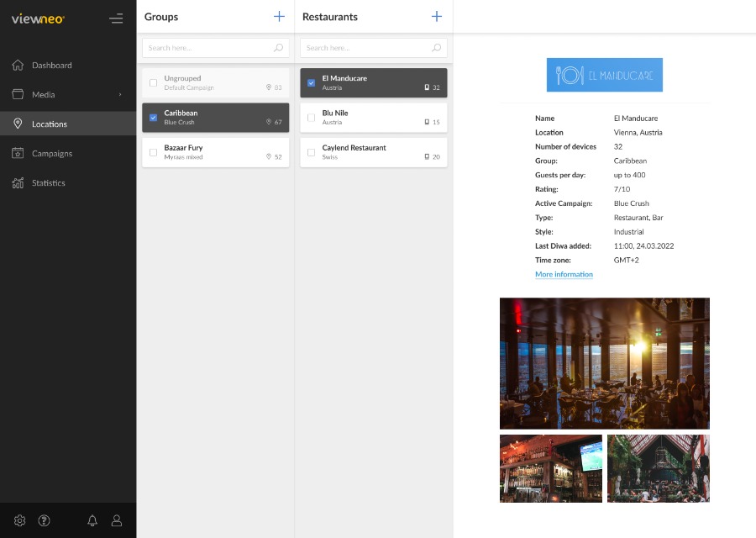This screenshot has width=756, height=538.
Task: Open notifications bell icon
Action: point(92,520)
